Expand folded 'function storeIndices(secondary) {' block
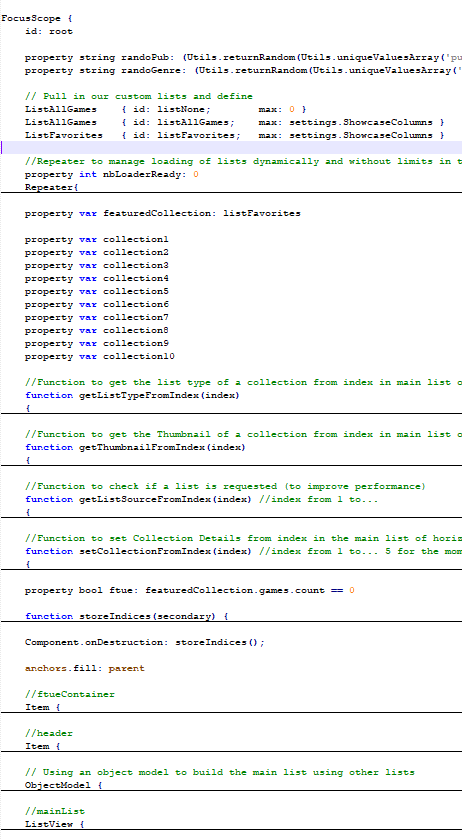This screenshot has height=839, width=462. tap(126, 616)
